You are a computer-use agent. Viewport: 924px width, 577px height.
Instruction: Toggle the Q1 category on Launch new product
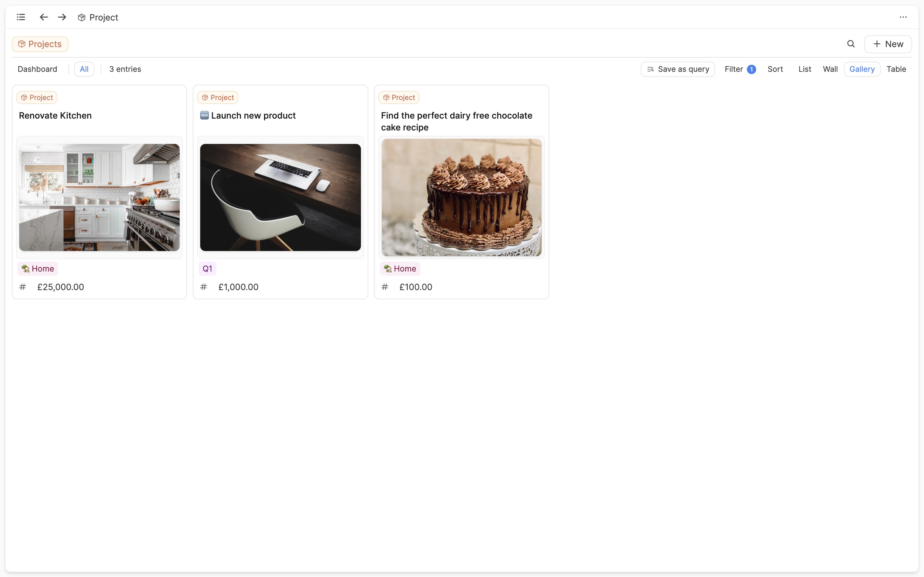(207, 269)
